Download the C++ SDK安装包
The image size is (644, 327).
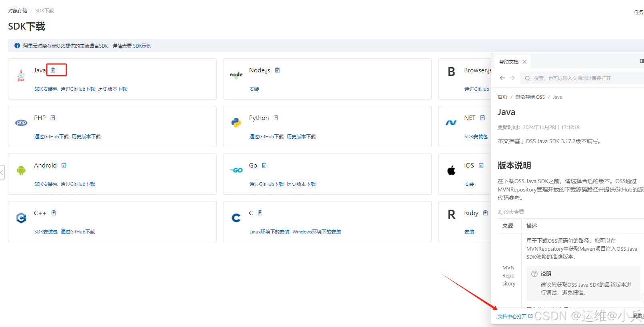tap(46, 232)
